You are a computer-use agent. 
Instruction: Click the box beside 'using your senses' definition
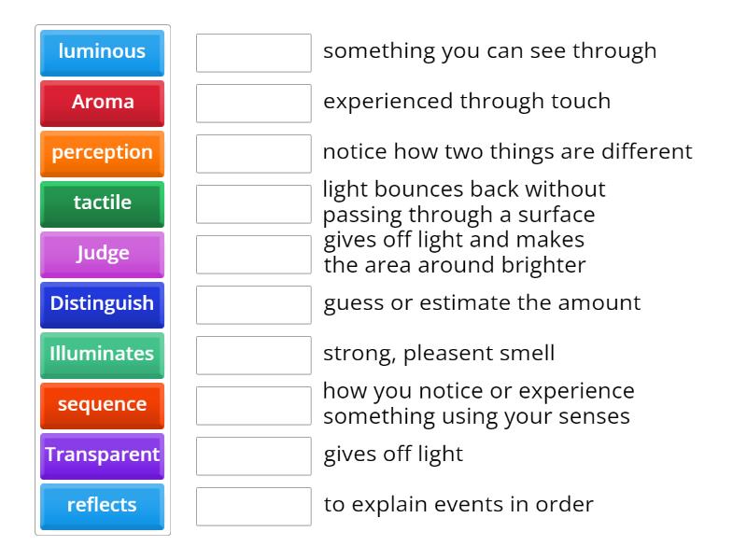[x=253, y=405]
